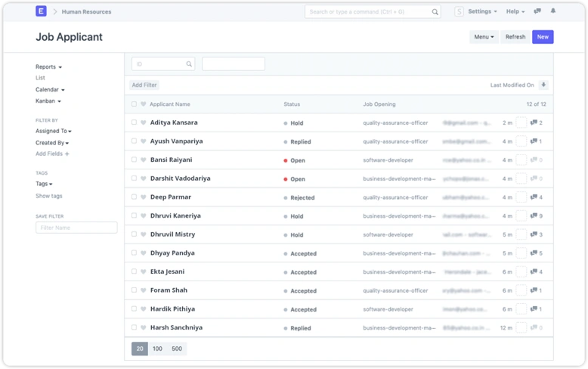Open Hardik Pithiya applicant record

tap(172, 309)
